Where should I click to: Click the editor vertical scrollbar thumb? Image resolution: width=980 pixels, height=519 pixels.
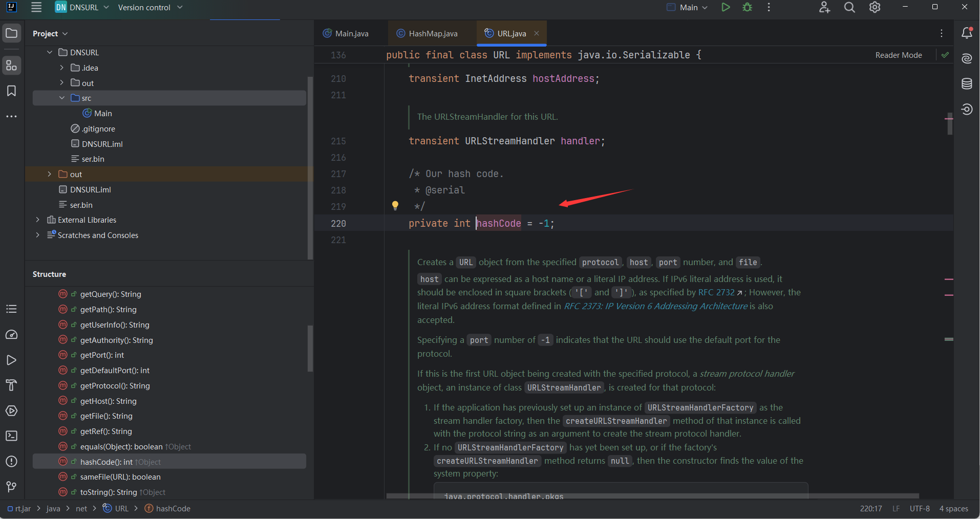coord(950,123)
